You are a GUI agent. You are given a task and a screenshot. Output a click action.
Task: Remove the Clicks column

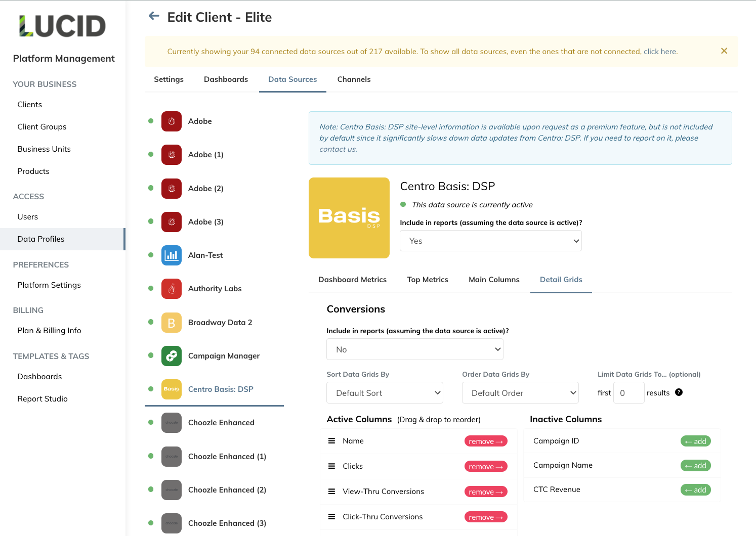pos(486,467)
